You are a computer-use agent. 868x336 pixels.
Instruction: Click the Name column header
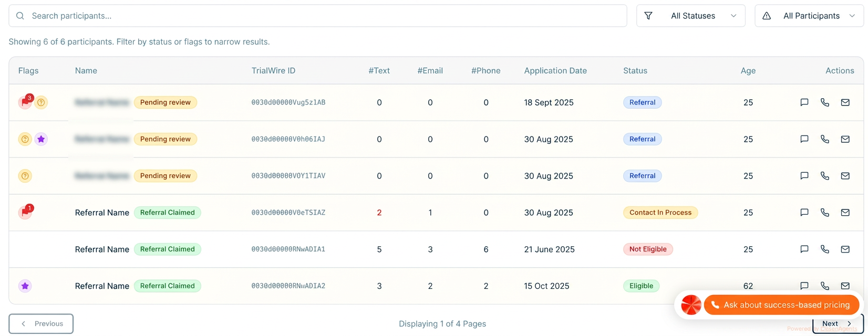click(x=86, y=71)
